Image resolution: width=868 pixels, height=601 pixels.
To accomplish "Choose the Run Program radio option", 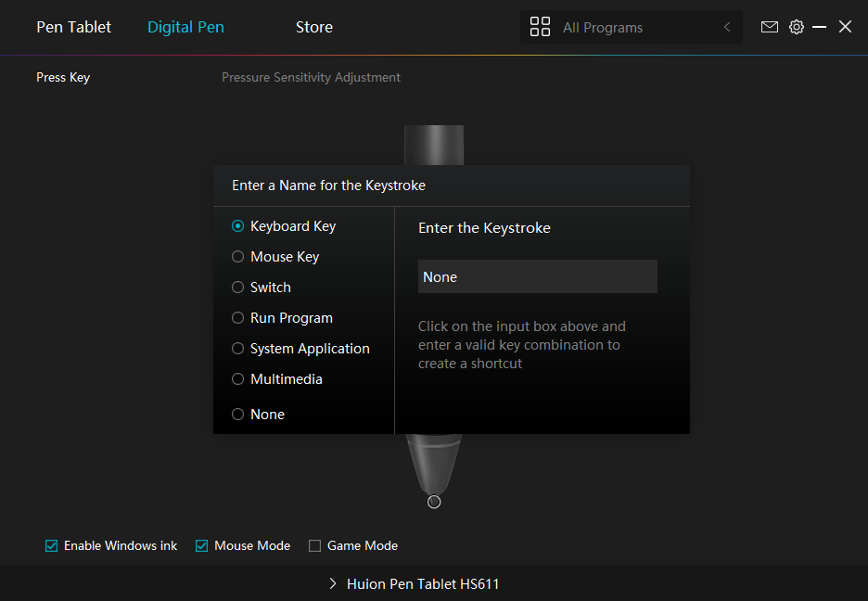I will (237, 317).
